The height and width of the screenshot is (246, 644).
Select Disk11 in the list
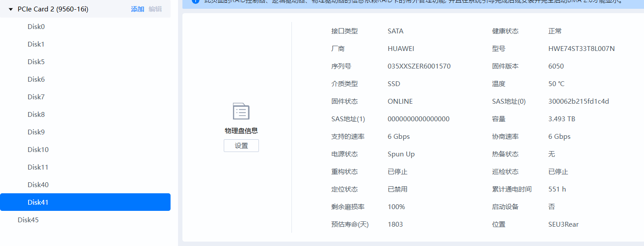pyautogui.click(x=38, y=167)
